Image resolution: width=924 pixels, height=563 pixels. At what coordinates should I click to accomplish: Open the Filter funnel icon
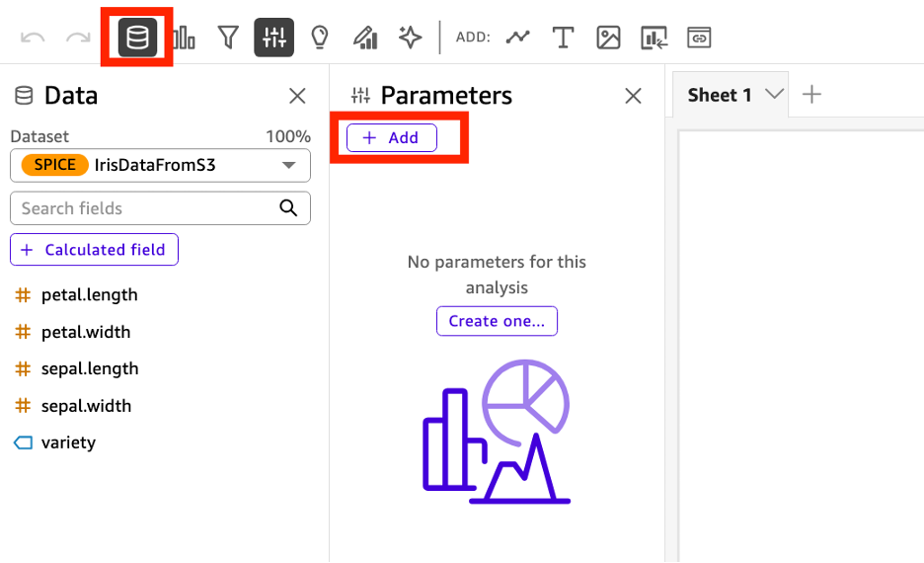click(x=228, y=39)
